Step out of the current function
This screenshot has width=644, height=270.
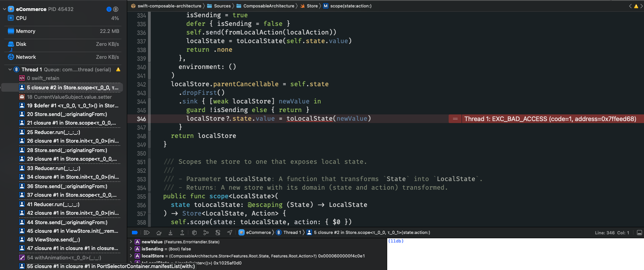tap(182, 232)
